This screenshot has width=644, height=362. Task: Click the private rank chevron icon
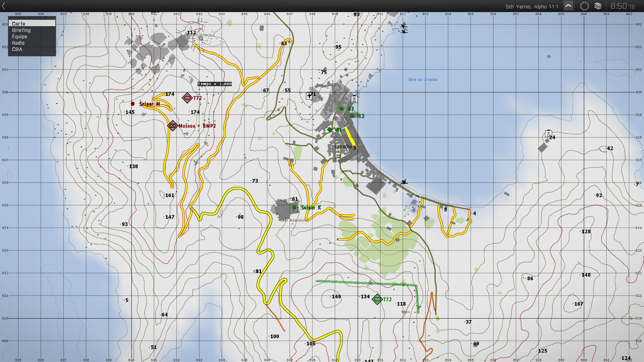click(x=568, y=6)
